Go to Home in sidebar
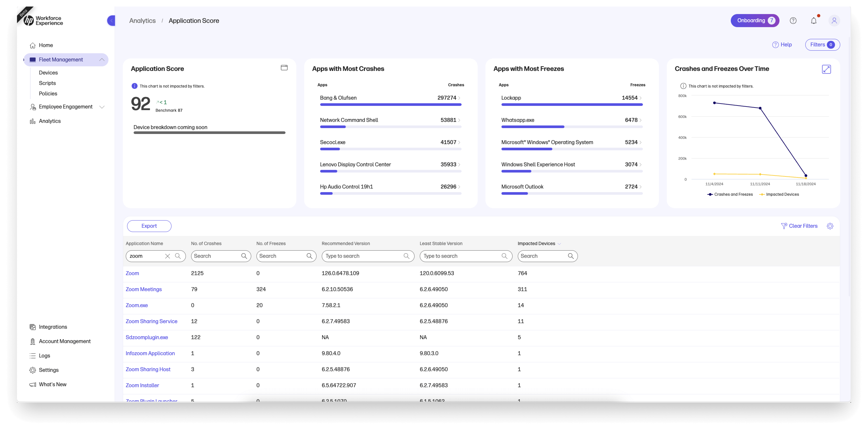The height and width of the screenshot is (430, 868). click(46, 45)
